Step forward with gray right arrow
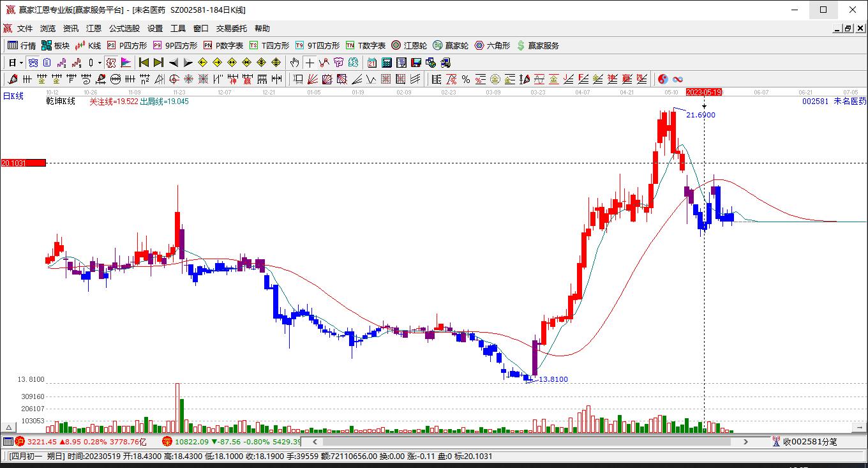Viewport: 868px width, 468px height. [x=188, y=63]
